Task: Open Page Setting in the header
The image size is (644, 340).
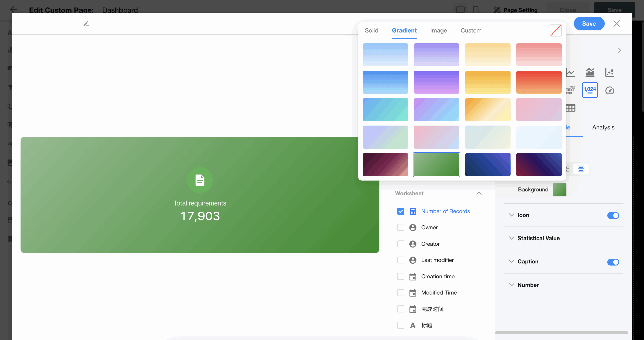Action: tap(516, 10)
